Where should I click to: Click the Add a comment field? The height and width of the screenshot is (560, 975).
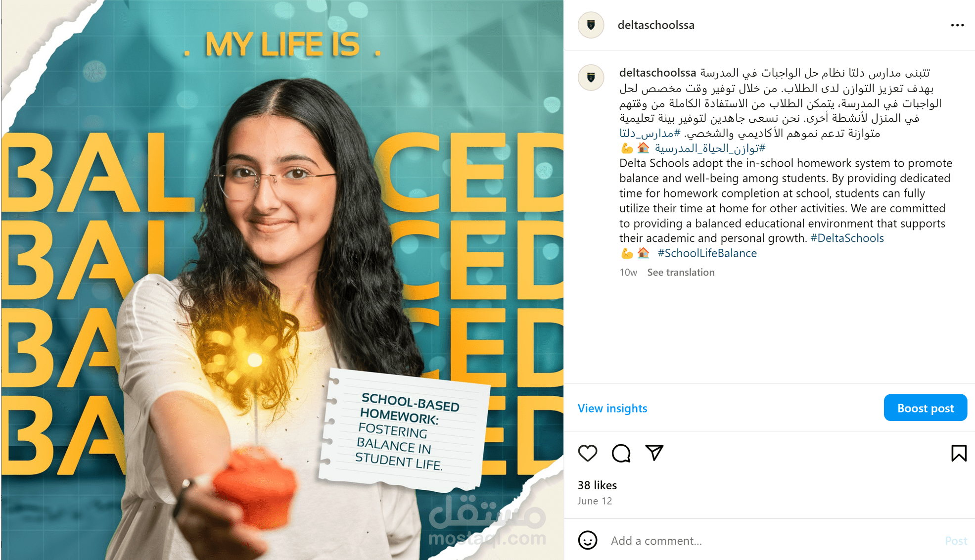tap(772, 540)
